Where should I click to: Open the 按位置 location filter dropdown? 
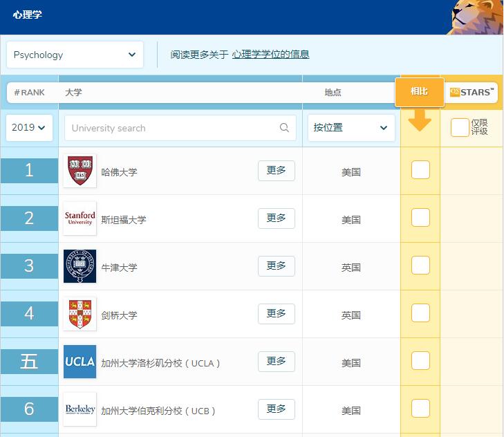click(x=351, y=128)
